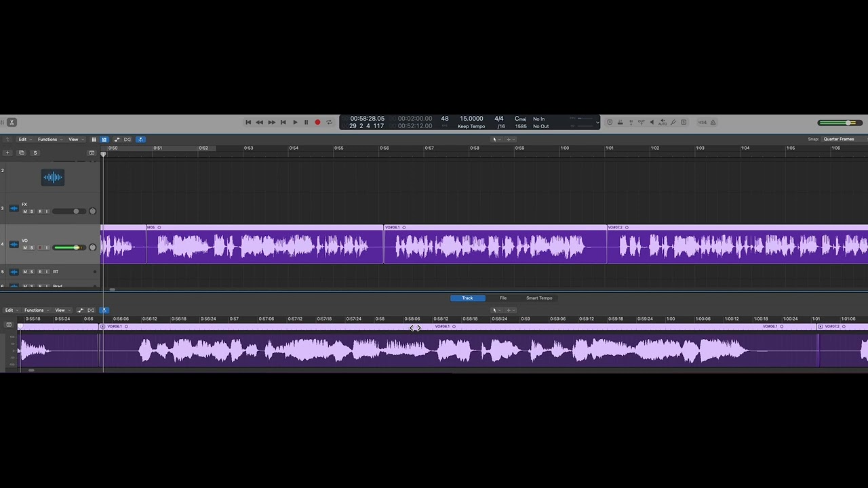Click the scissors editors button in control bar

tap(12, 122)
